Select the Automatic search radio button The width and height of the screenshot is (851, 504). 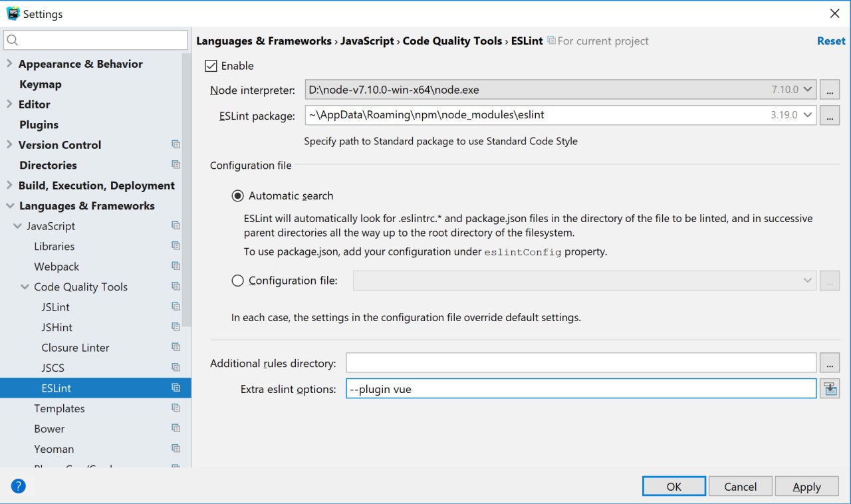point(237,196)
